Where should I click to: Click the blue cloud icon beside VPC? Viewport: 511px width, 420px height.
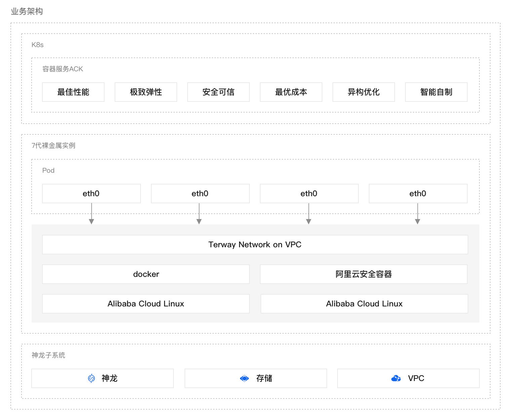pyautogui.click(x=396, y=378)
